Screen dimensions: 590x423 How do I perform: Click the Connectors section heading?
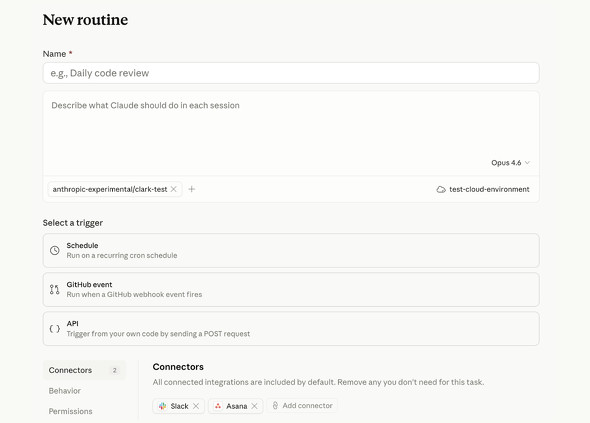coord(178,367)
